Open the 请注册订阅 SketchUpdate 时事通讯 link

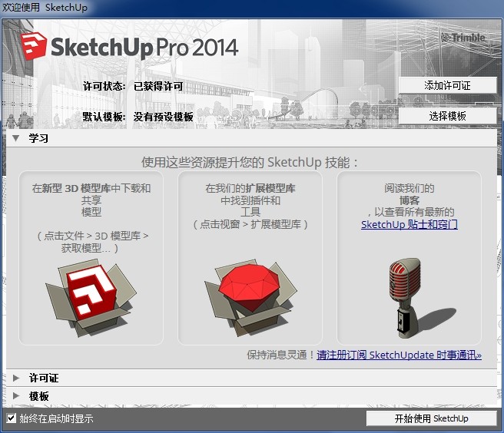[399, 355]
